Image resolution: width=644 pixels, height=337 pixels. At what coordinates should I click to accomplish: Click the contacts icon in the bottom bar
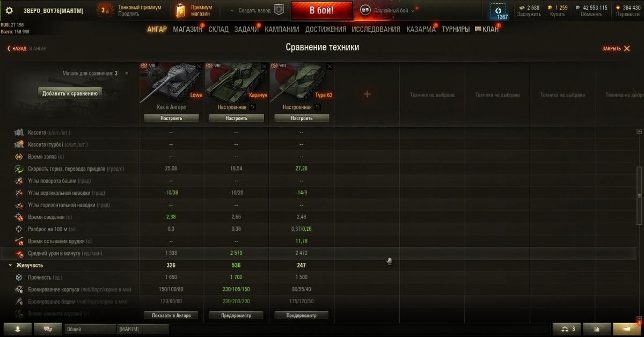(18, 329)
